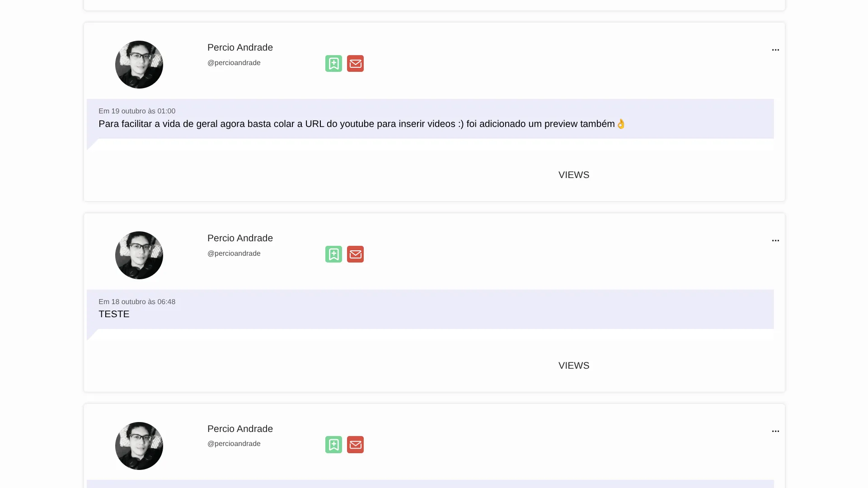
Task: Click red envelope icon on 19 outubro post
Action: coord(355,64)
